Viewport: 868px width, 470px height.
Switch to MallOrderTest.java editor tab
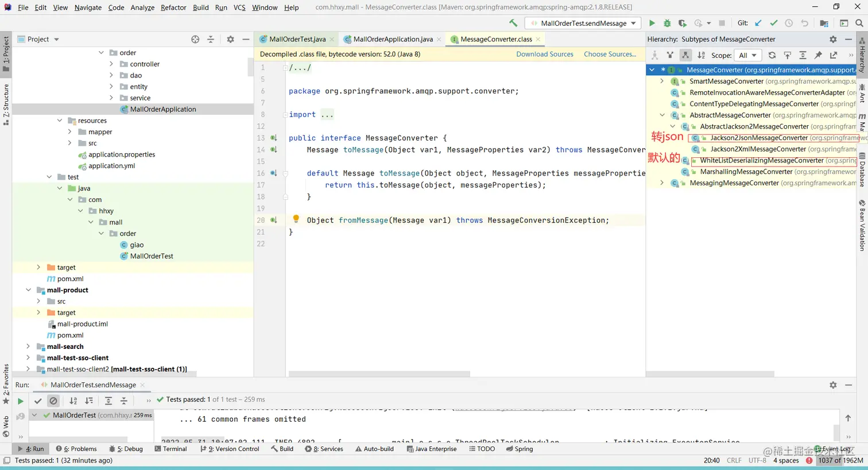pyautogui.click(x=297, y=39)
